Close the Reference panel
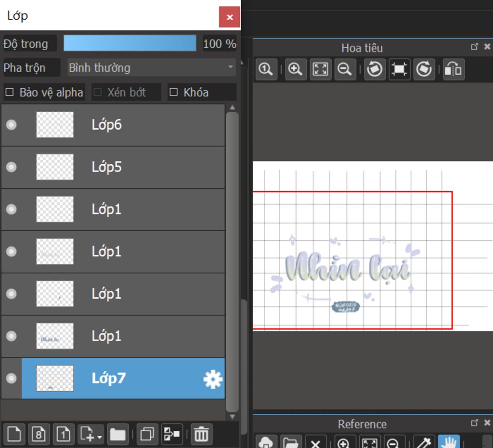493x448 pixels. point(487,423)
